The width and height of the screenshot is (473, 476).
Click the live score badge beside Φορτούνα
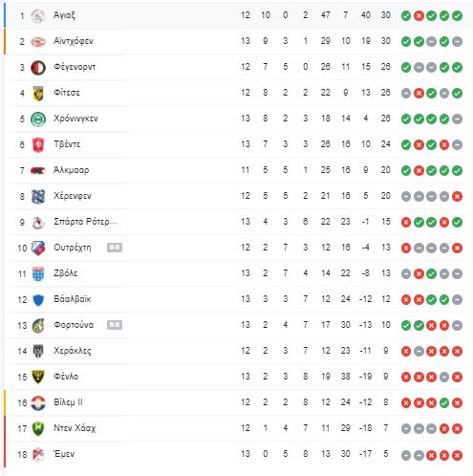pyautogui.click(x=115, y=325)
